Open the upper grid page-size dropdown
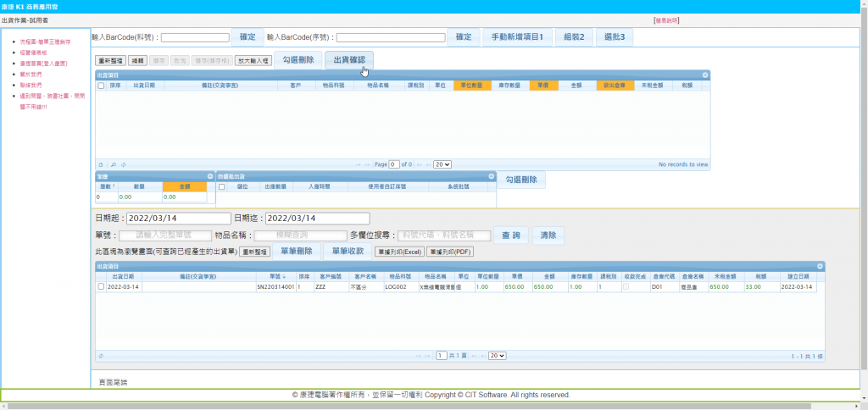Image resolution: width=868 pixels, height=410 pixels. (442, 164)
